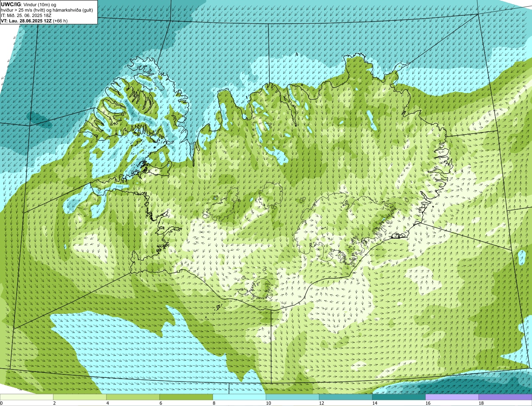This screenshot has width=532, height=406.
Task: Click the "2" label on the color scale
Action: [54, 403]
